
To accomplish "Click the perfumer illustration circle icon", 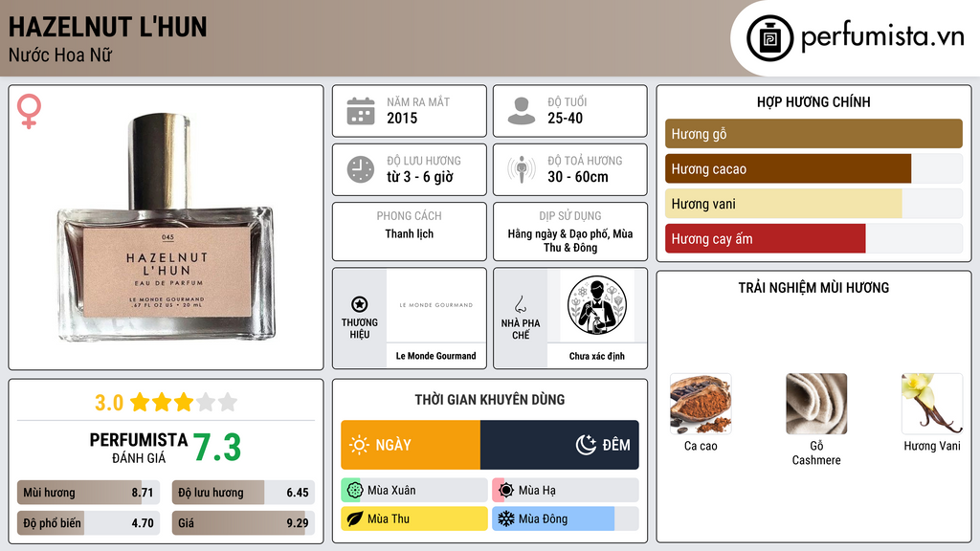I will [x=597, y=305].
